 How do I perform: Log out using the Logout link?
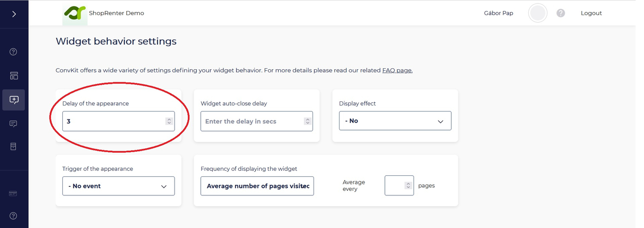point(591,14)
